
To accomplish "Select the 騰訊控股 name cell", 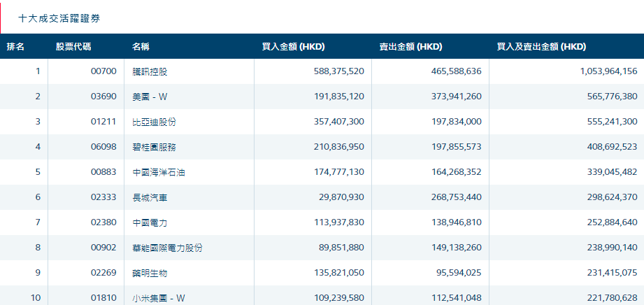I will point(150,71).
